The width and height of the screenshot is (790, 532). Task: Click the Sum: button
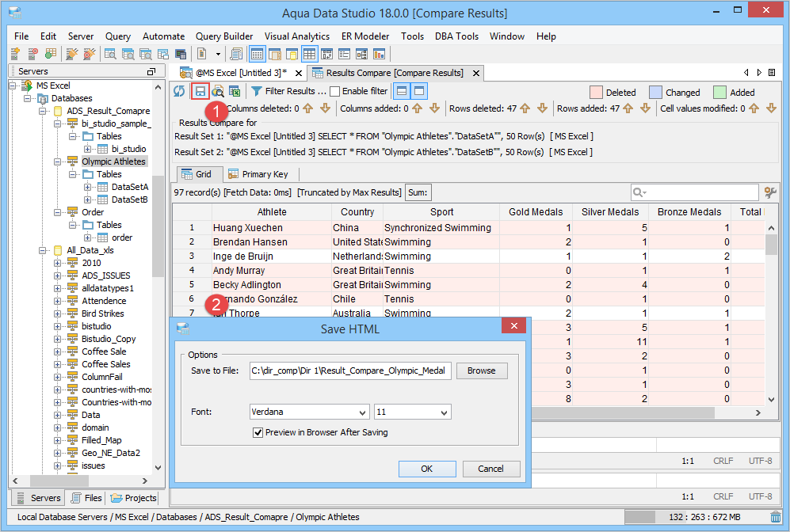point(418,192)
